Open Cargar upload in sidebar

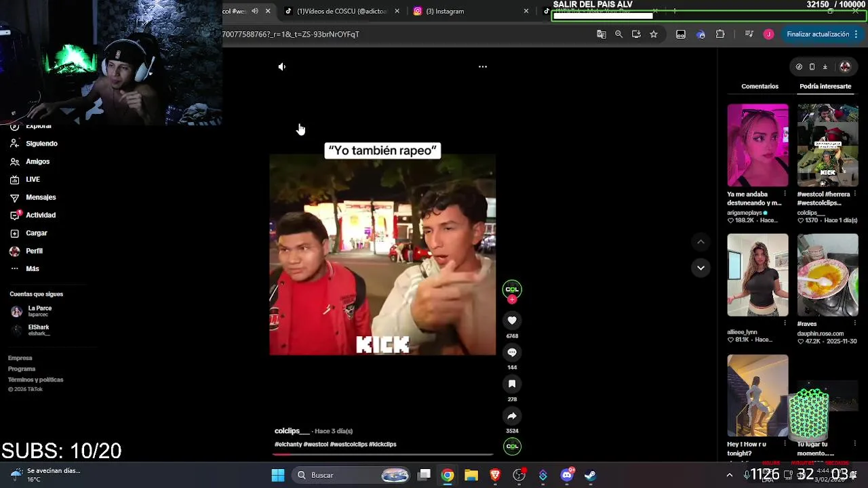click(x=28, y=233)
